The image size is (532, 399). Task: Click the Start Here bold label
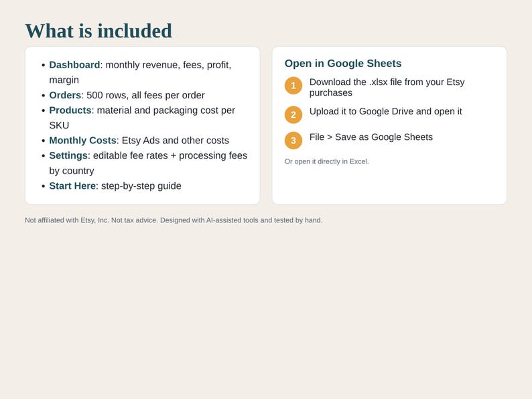[72, 185]
